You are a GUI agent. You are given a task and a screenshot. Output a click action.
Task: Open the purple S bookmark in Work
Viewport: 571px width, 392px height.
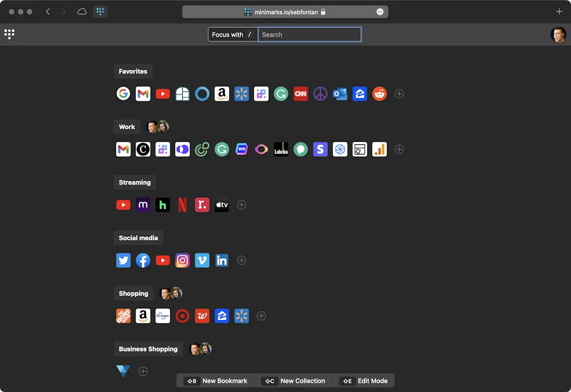tap(320, 149)
